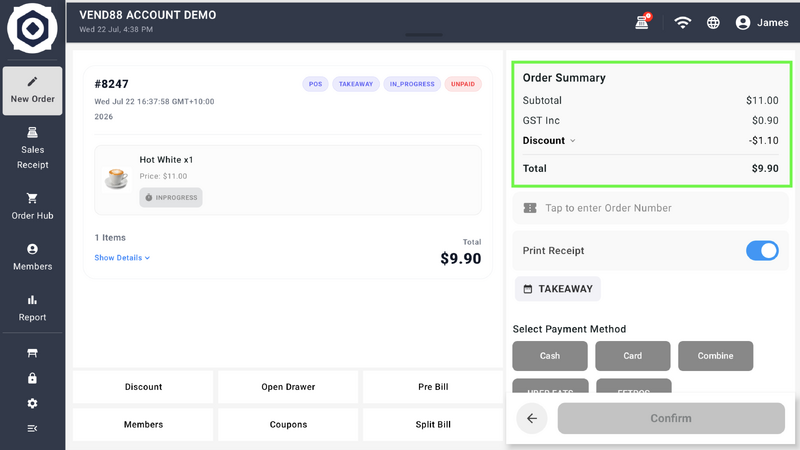Open the globe language icon

(x=713, y=22)
